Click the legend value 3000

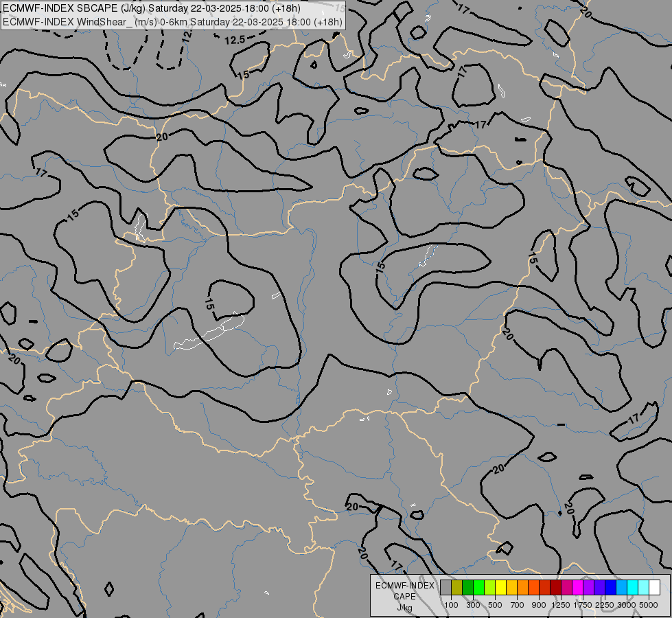pyautogui.click(x=627, y=605)
